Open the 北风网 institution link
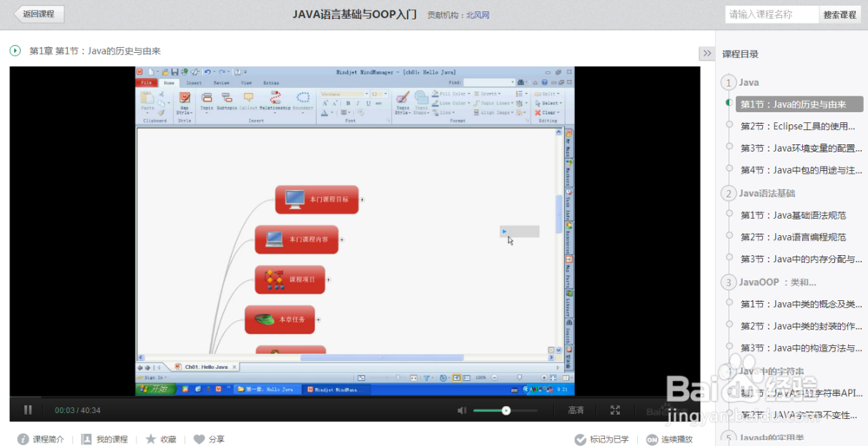The width and height of the screenshot is (868, 446). (x=477, y=15)
